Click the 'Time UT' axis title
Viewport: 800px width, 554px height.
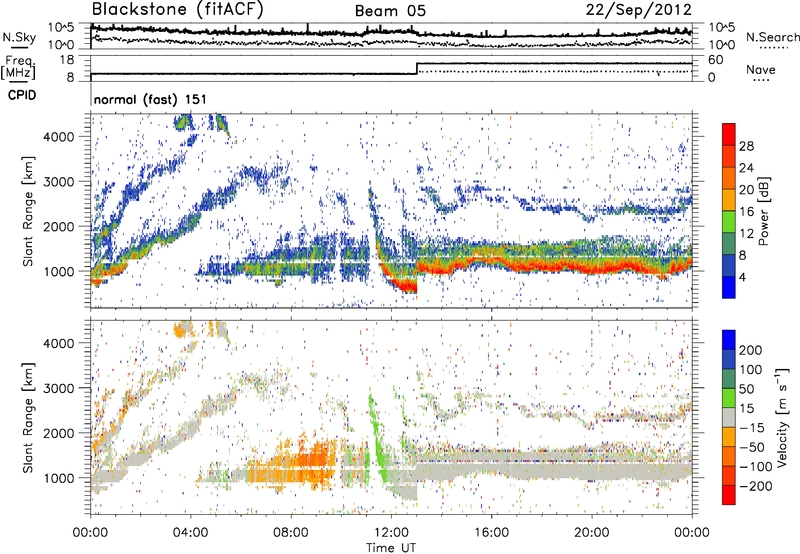391,547
